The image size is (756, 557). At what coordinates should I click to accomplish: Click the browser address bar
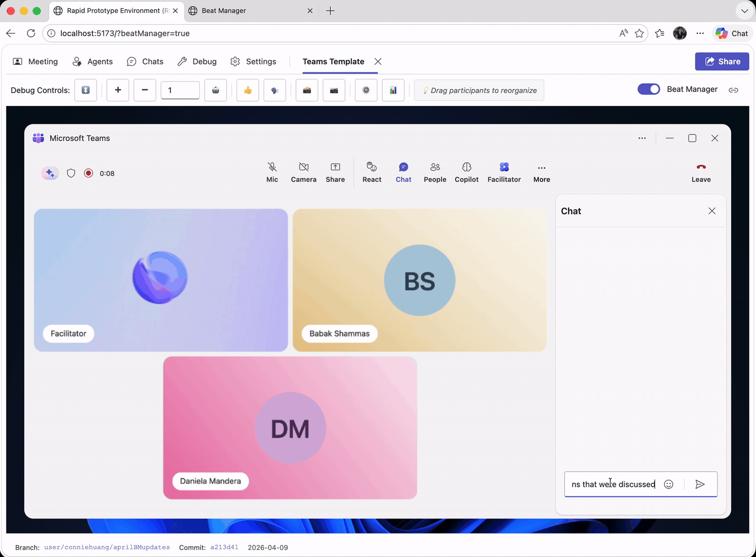(x=335, y=33)
